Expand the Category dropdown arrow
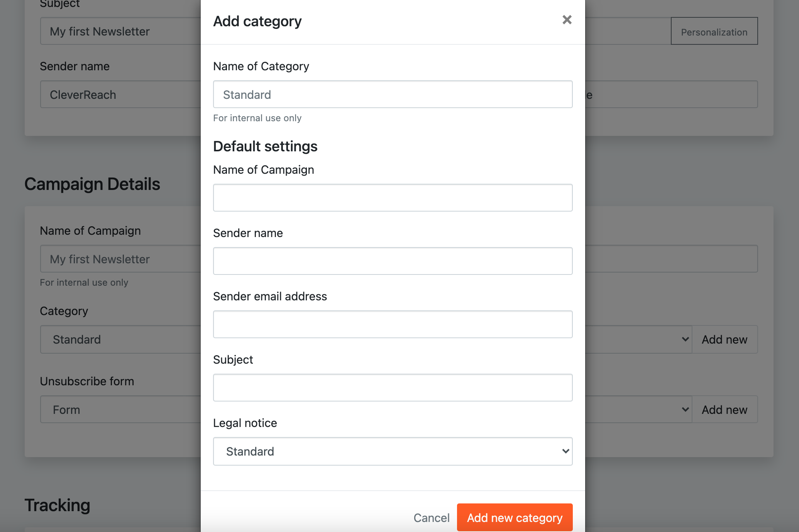 tap(685, 339)
